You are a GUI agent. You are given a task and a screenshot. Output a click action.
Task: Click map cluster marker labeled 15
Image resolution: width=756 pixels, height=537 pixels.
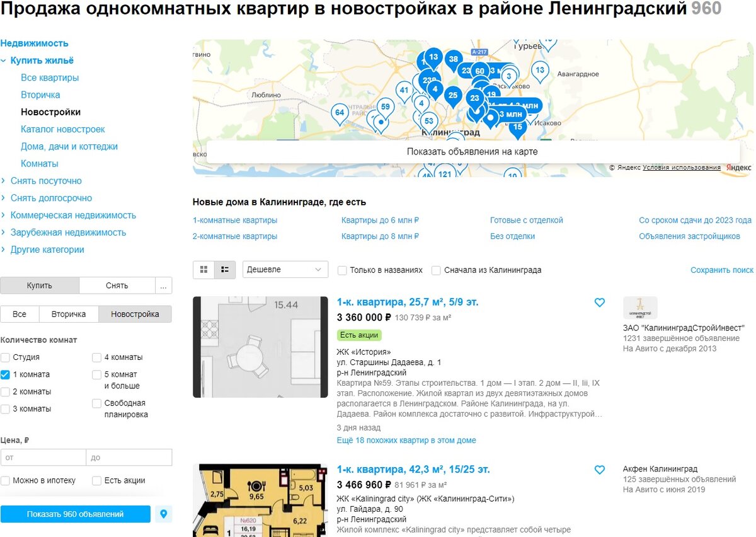(x=518, y=128)
